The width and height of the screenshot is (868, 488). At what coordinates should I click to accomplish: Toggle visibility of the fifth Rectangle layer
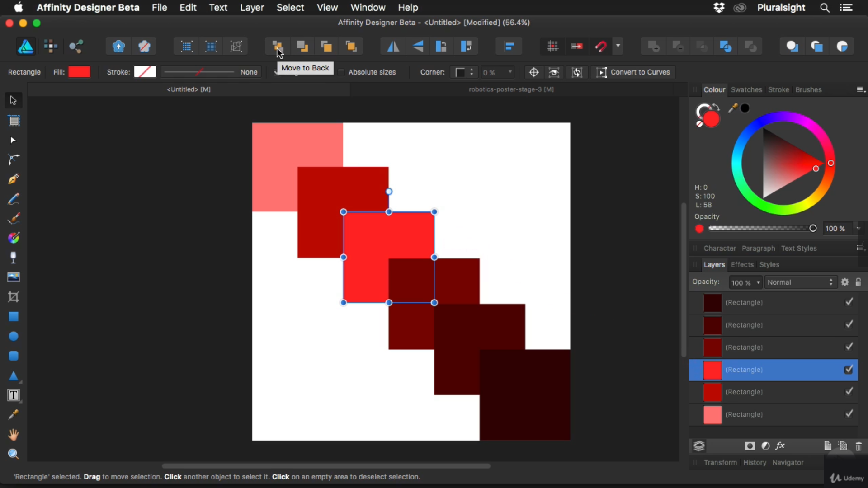click(x=849, y=391)
